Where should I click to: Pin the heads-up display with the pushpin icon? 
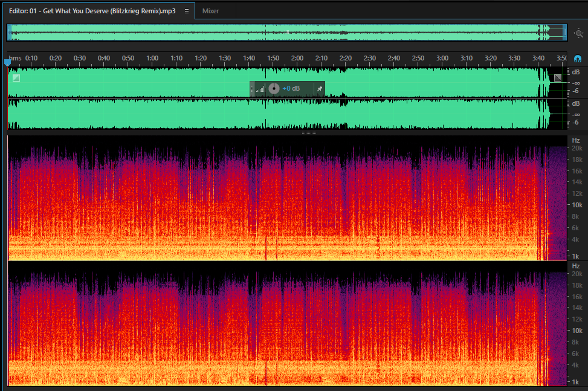point(320,89)
